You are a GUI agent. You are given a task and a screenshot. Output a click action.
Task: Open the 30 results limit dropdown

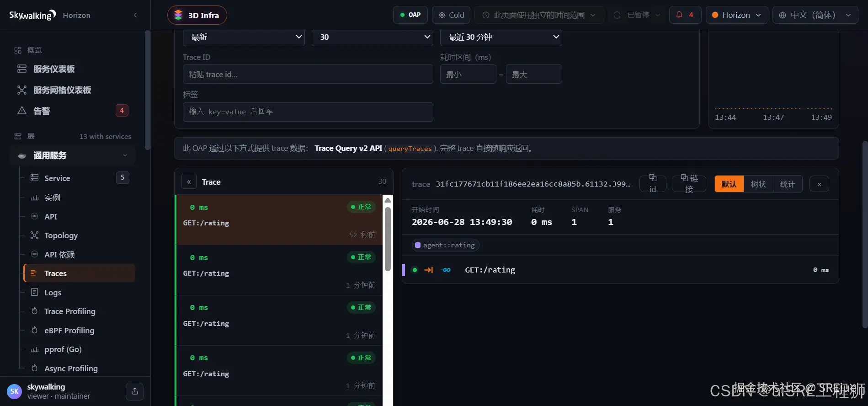coord(373,37)
